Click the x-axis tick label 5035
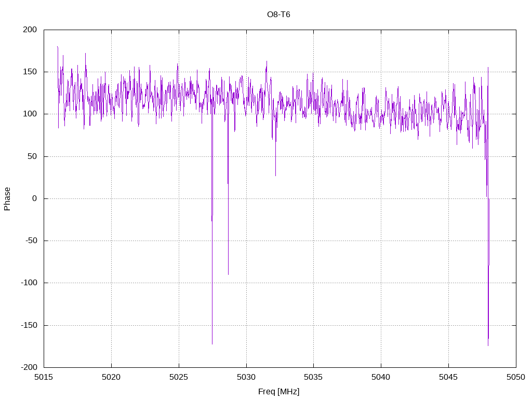Viewport: 532px width, 399px height. 313,377
